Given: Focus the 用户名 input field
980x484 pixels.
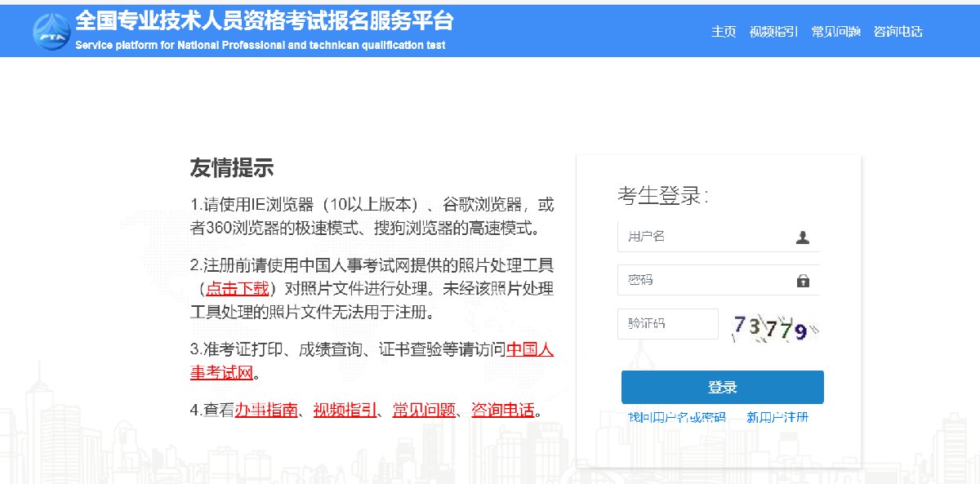Looking at the screenshot, I should pos(718,237).
